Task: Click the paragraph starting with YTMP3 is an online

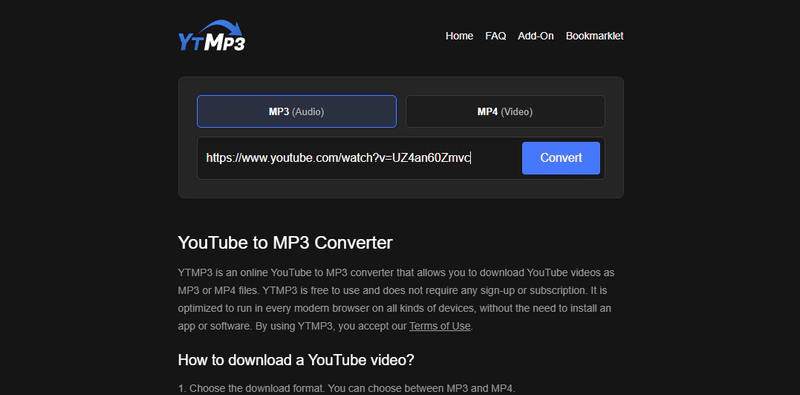Action: (396, 300)
